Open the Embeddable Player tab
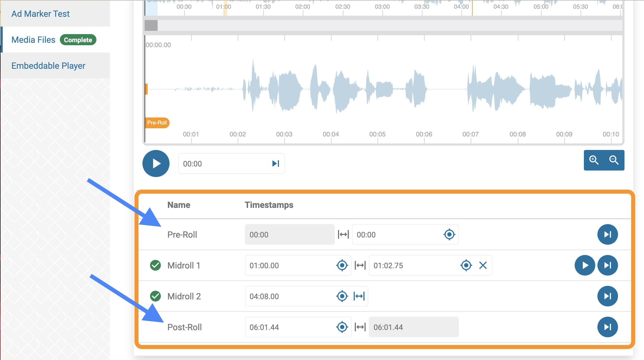The height and width of the screenshot is (360, 644). pyautogui.click(x=48, y=66)
